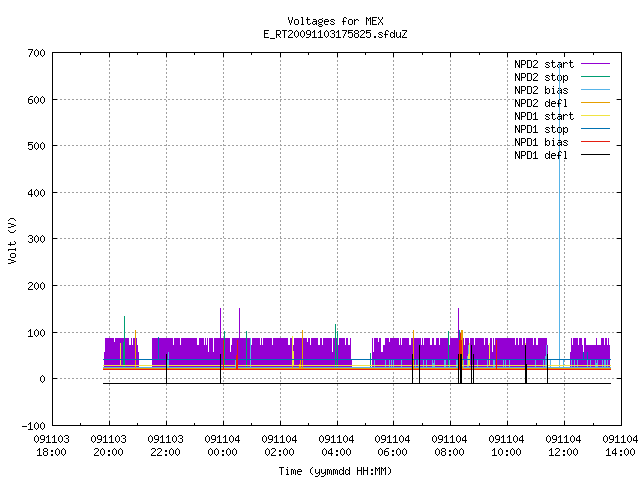Click the light-blue NPD2 bias legend line
Screen dimensions: 640x480
tap(595, 90)
